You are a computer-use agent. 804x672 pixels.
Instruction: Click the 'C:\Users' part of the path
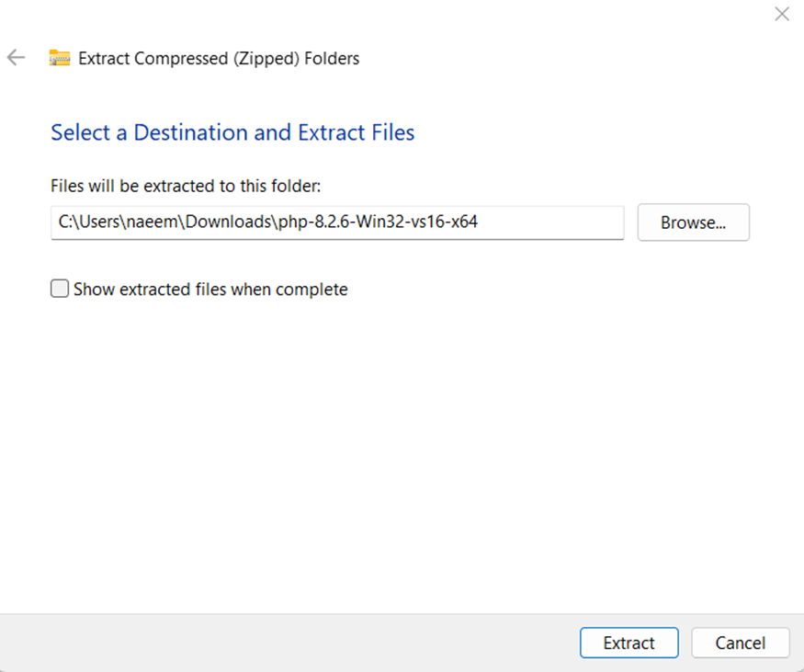tap(83, 222)
